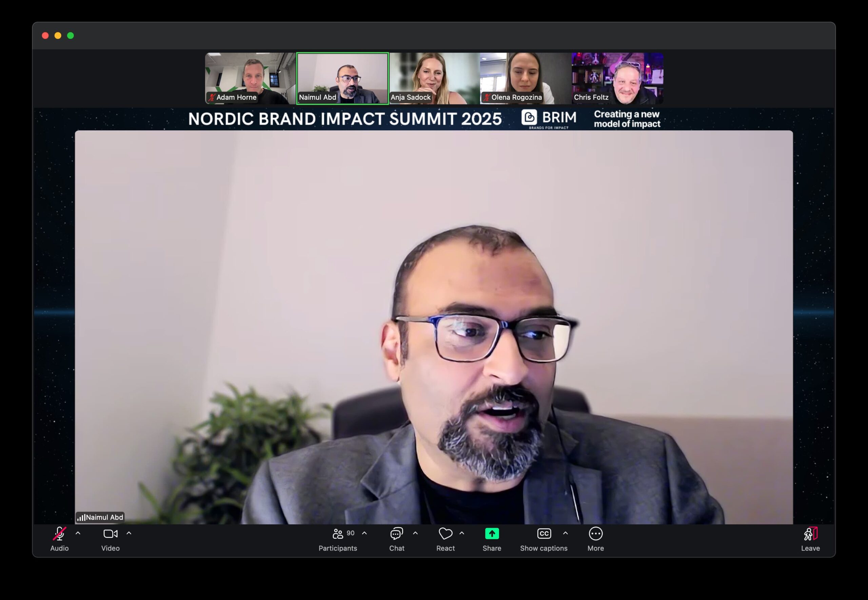
Task: Toggle the Video camera button
Action: 111,534
